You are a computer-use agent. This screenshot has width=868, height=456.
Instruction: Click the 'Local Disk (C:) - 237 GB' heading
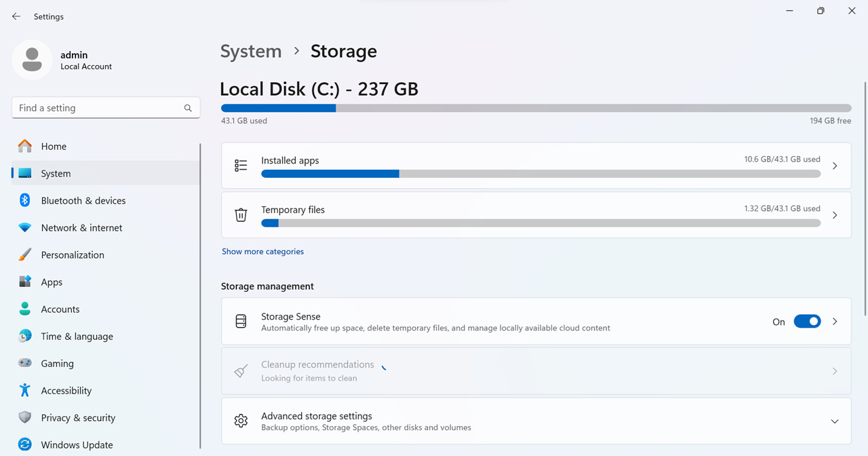click(x=319, y=89)
